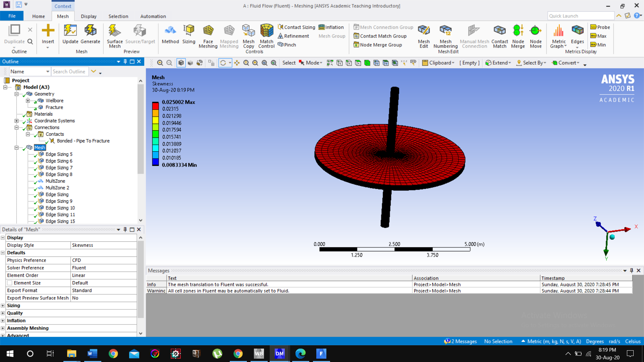The width and height of the screenshot is (644, 362).
Task: Pin the Details of Mesh panel
Action: click(x=125, y=229)
